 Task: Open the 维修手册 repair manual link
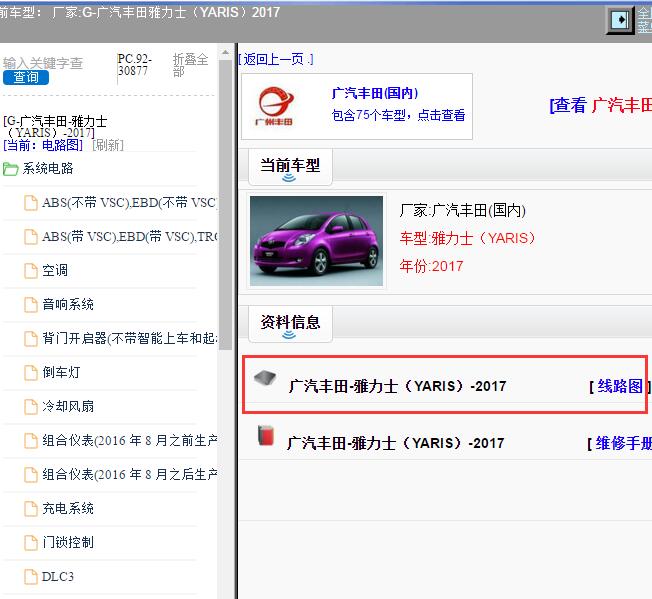[623, 443]
